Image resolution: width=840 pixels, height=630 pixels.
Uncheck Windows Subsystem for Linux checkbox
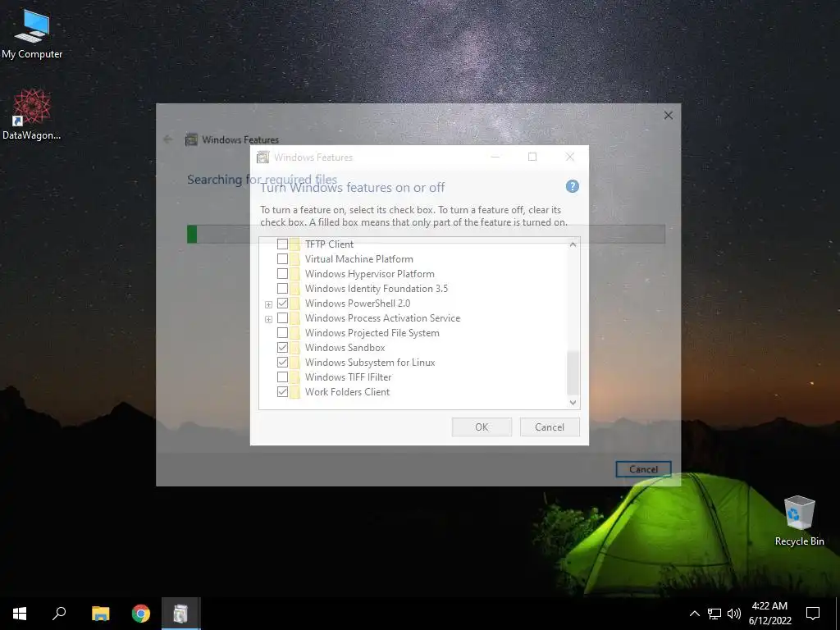coord(282,363)
